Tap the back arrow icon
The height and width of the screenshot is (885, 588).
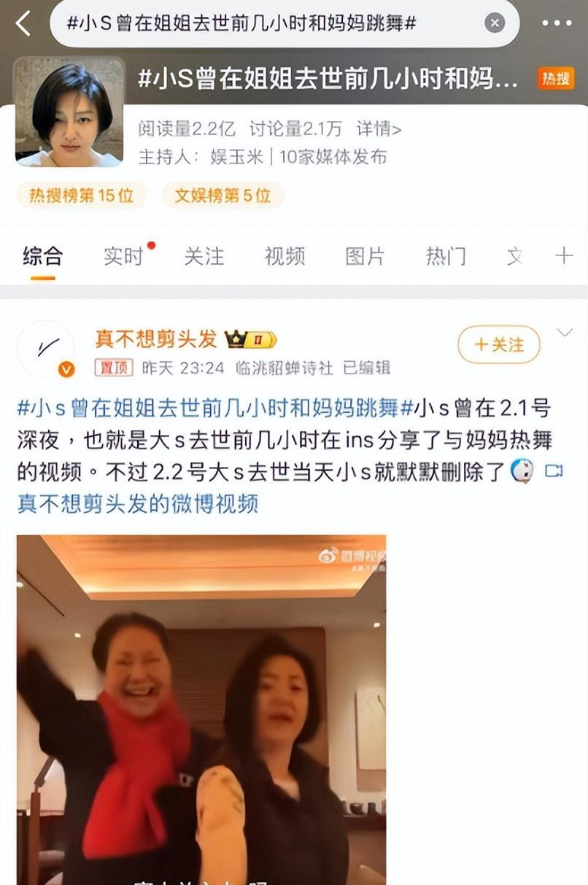tap(23, 23)
